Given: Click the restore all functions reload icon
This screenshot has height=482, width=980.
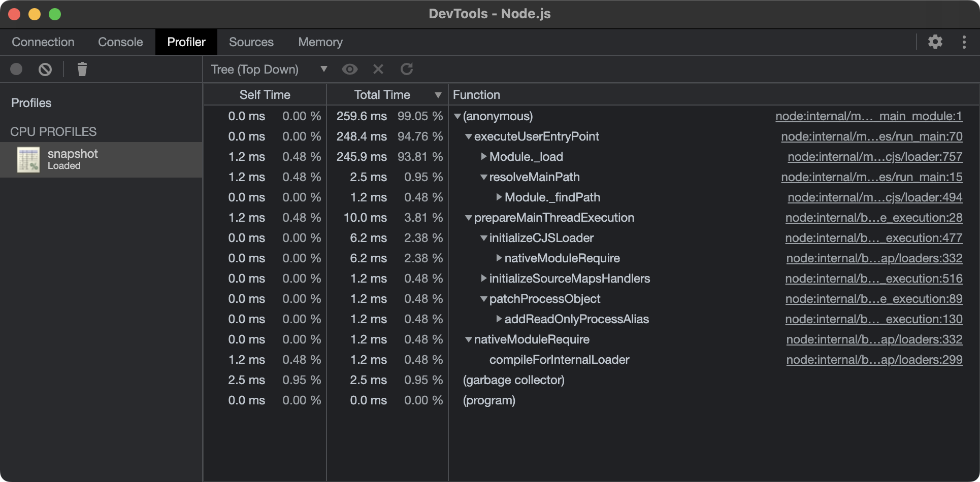Looking at the screenshot, I should (407, 69).
